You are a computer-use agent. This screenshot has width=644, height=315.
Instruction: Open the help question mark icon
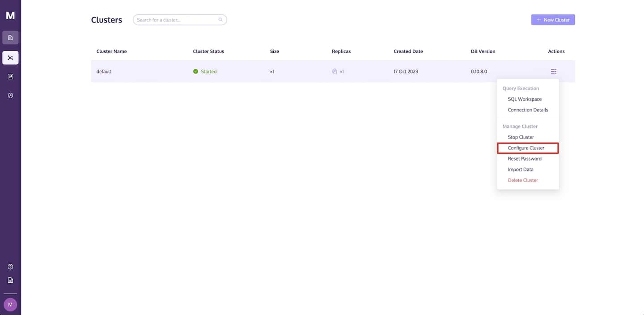tap(10, 267)
